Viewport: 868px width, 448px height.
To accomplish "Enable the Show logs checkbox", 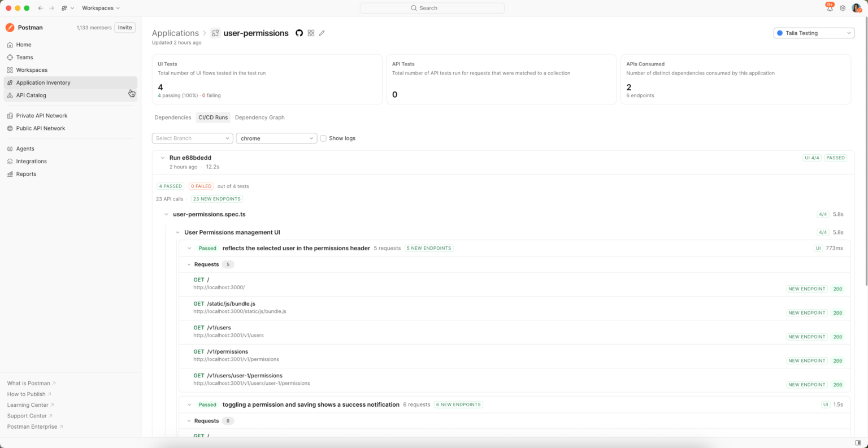I will (x=323, y=138).
